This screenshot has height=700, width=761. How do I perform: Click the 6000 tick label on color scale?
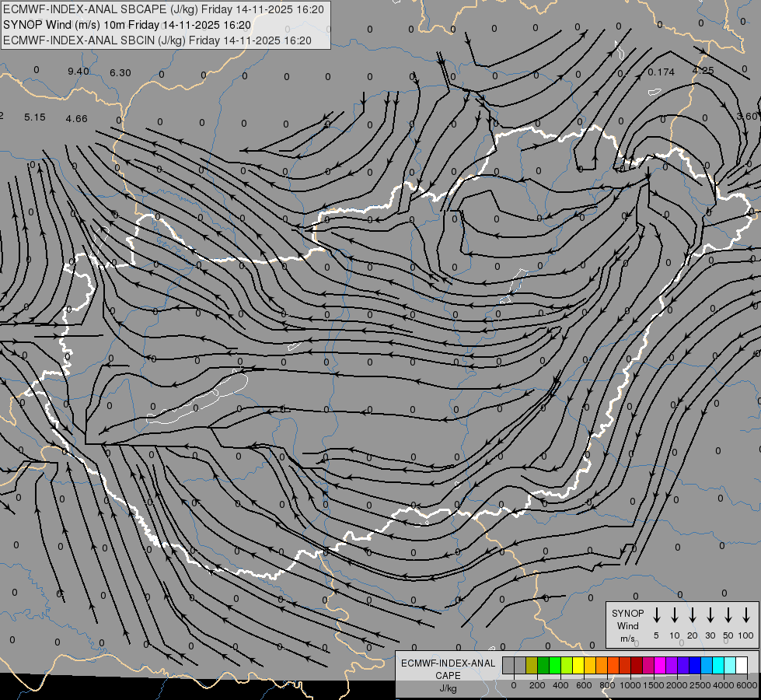tap(747, 685)
